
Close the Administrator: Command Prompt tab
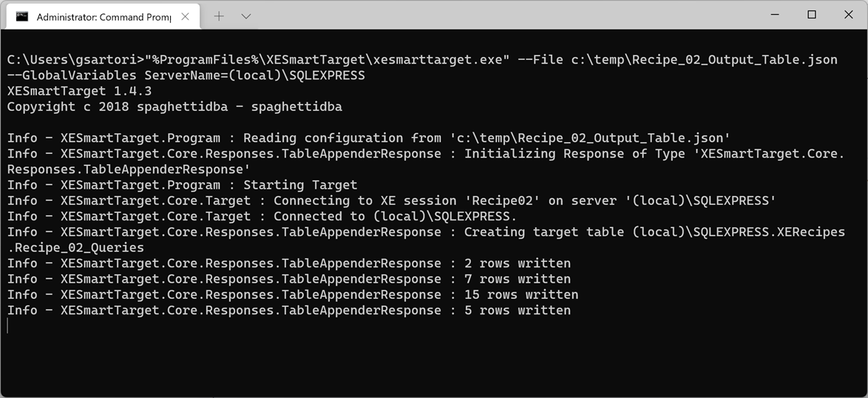pyautogui.click(x=186, y=16)
